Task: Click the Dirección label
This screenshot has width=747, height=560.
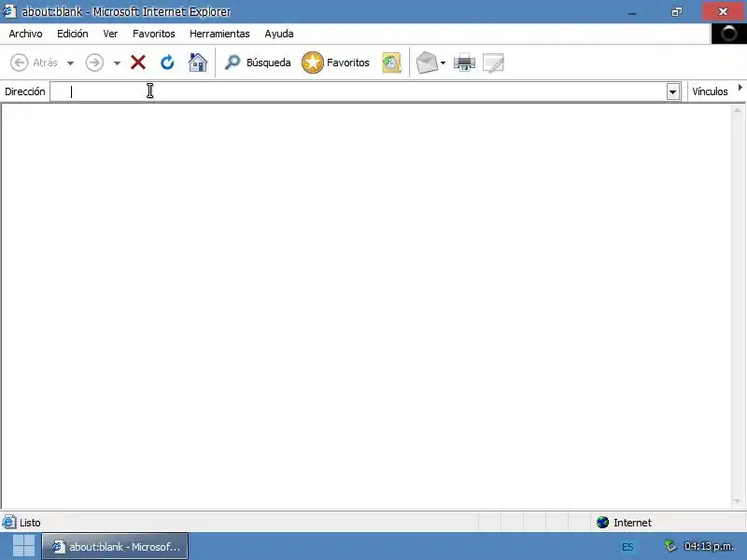Action: [25, 91]
